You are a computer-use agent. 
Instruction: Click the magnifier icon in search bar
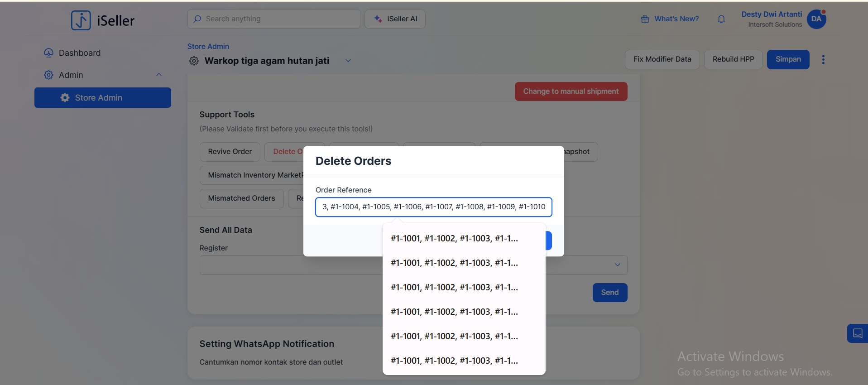tap(197, 19)
